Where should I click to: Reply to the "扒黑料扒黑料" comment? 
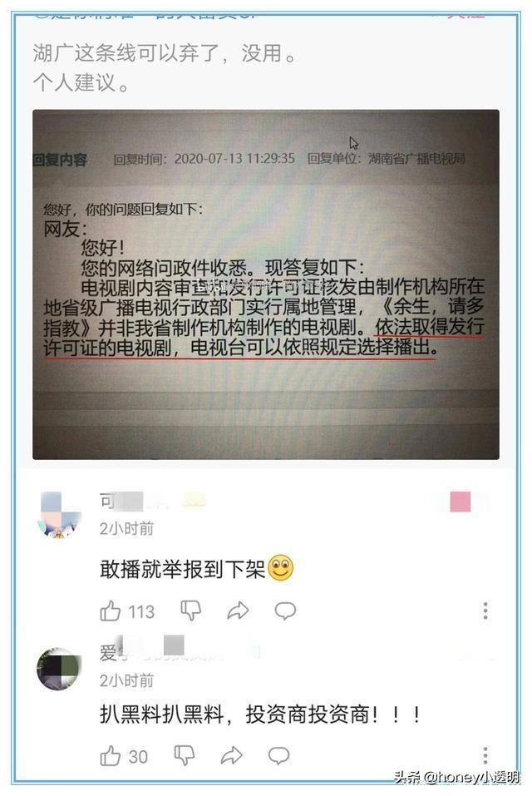(278, 755)
